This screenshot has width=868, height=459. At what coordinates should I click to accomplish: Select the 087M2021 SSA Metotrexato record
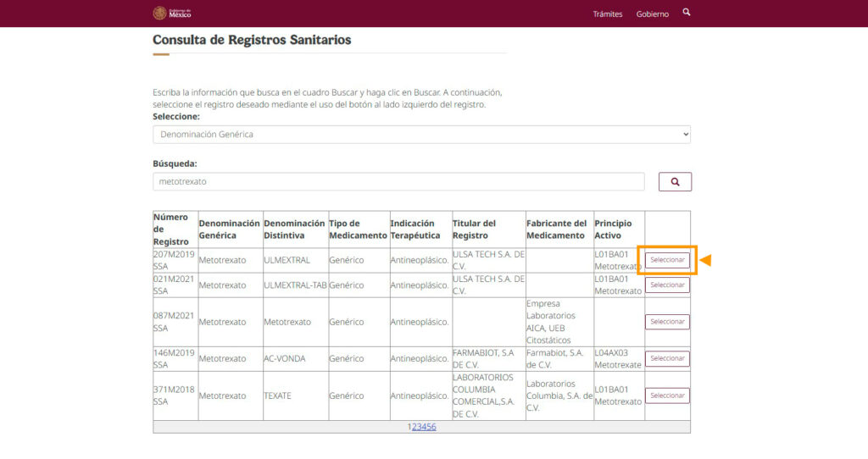(667, 322)
